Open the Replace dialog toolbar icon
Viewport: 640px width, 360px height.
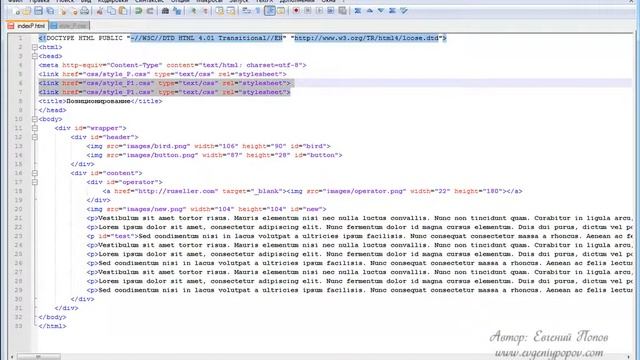point(177,11)
